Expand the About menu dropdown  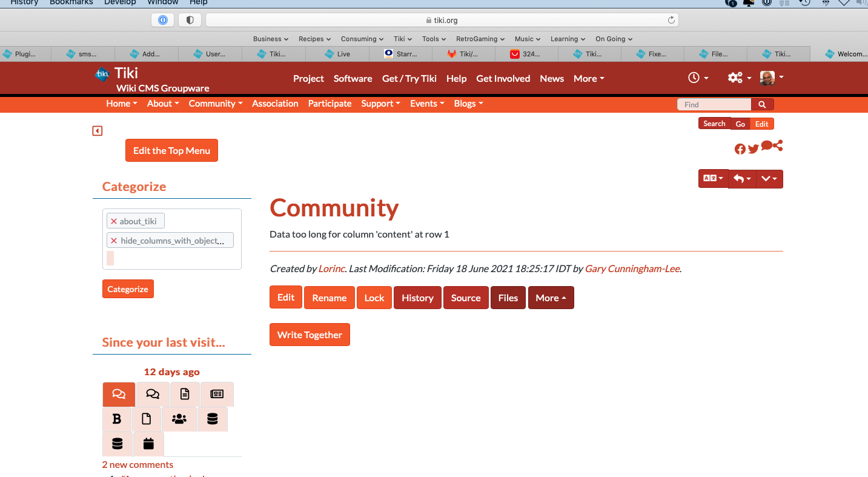tap(163, 104)
